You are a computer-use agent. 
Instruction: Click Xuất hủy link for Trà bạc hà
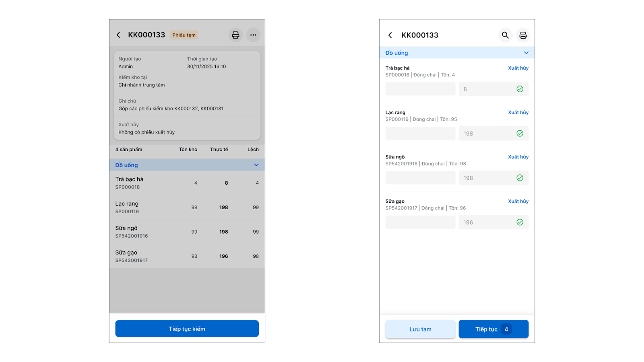pyautogui.click(x=518, y=68)
